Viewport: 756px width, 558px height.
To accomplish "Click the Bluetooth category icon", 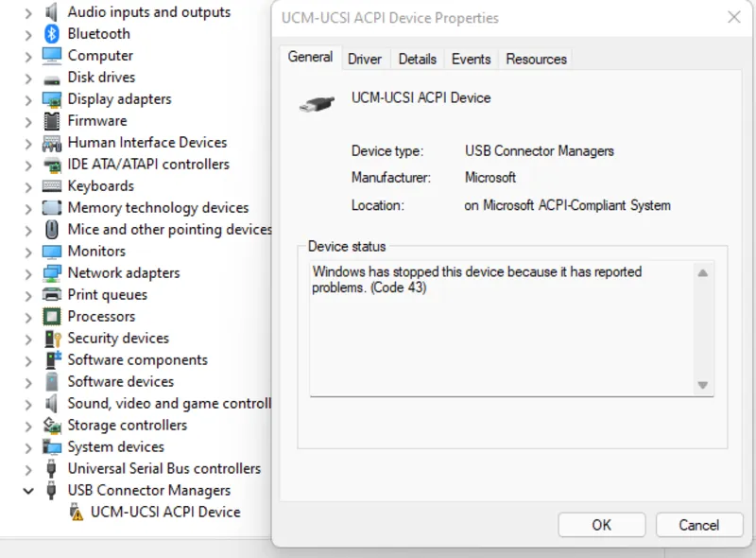I will click(x=52, y=34).
